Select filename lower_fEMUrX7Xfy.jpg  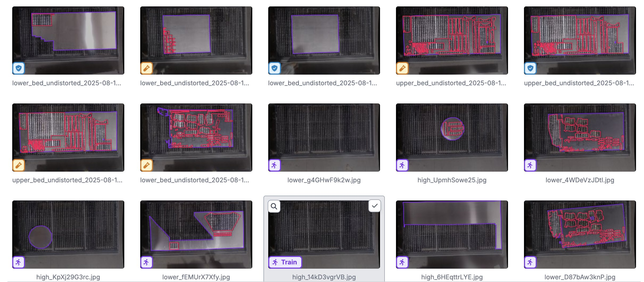pos(196,277)
